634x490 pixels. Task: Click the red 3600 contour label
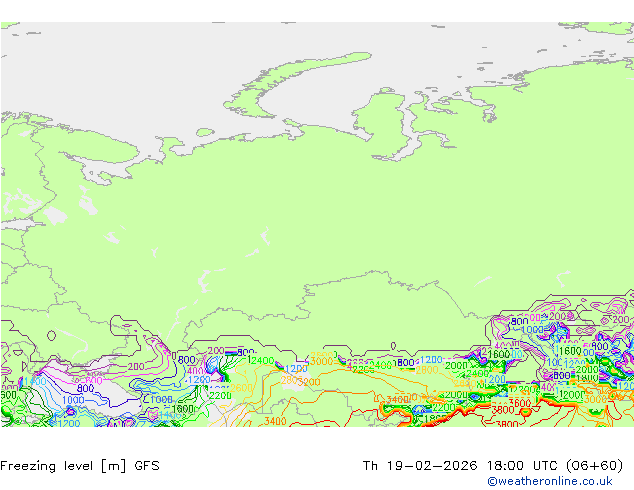tap(520, 403)
